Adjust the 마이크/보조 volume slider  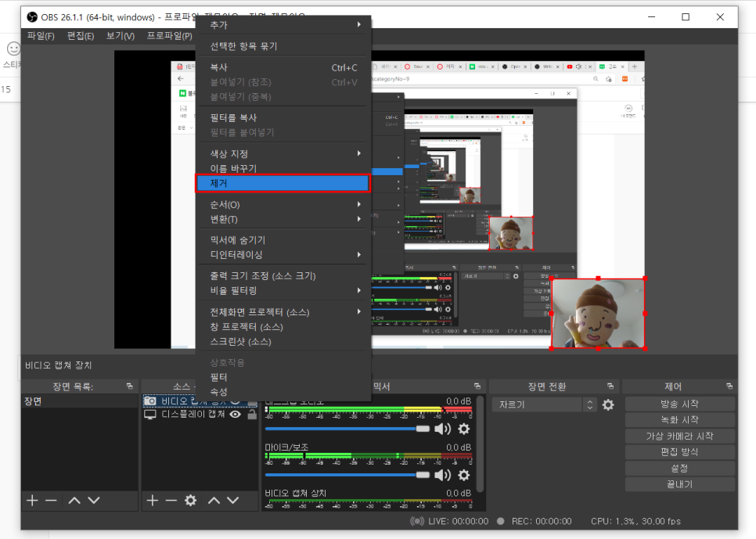click(x=347, y=475)
